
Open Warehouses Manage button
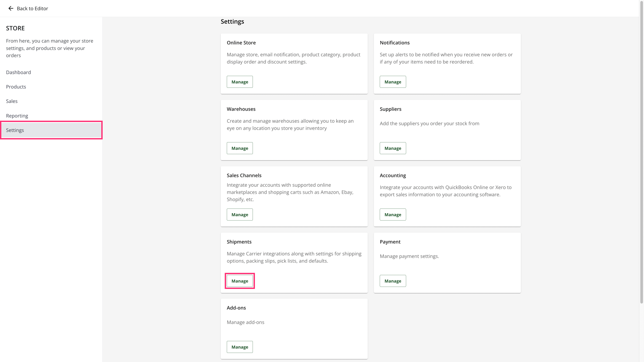(x=239, y=148)
